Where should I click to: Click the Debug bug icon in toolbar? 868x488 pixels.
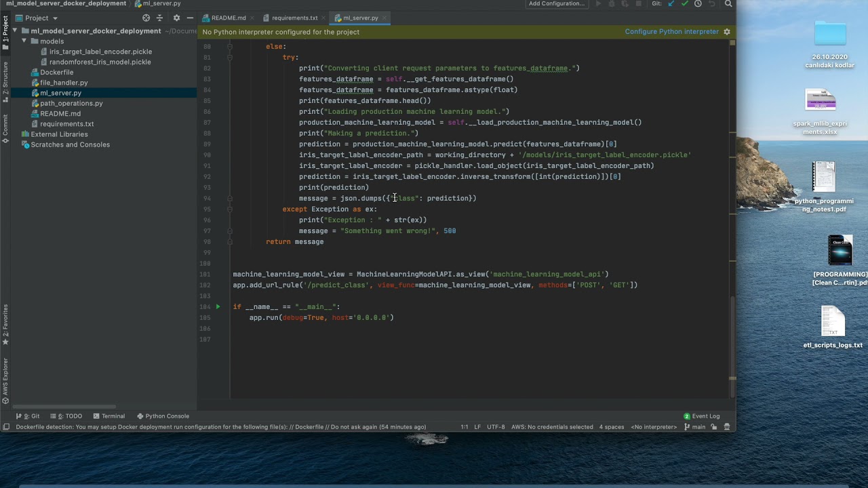coord(612,3)
